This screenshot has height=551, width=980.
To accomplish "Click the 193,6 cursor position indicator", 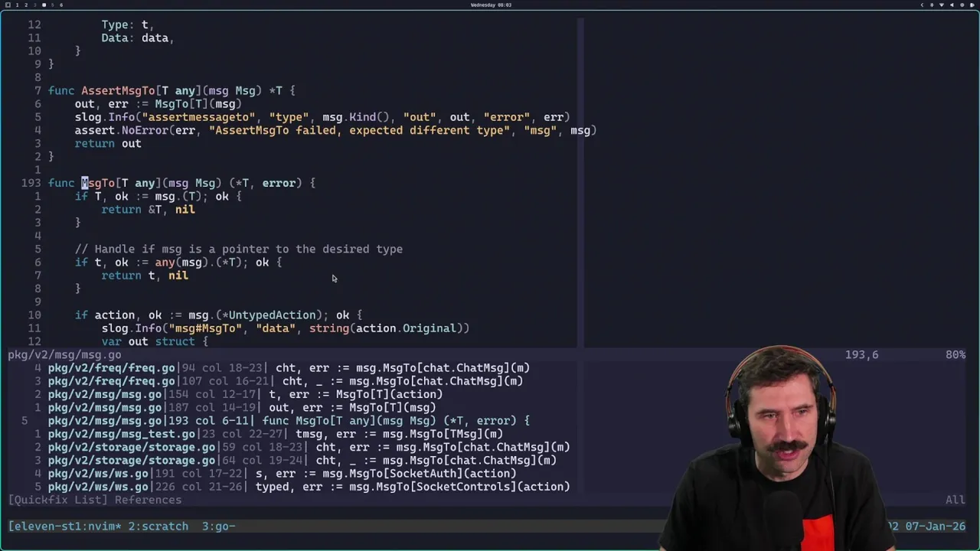I will click(x=861, y=355).
